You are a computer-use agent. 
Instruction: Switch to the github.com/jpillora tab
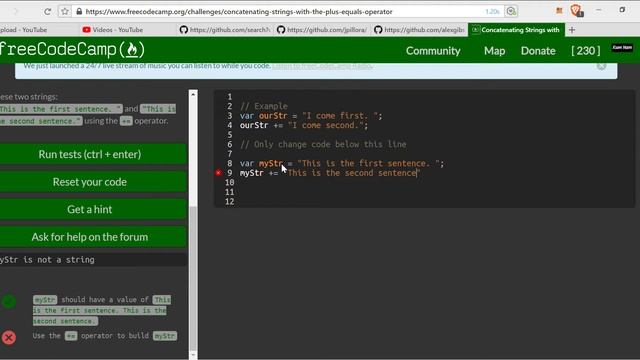322,30
